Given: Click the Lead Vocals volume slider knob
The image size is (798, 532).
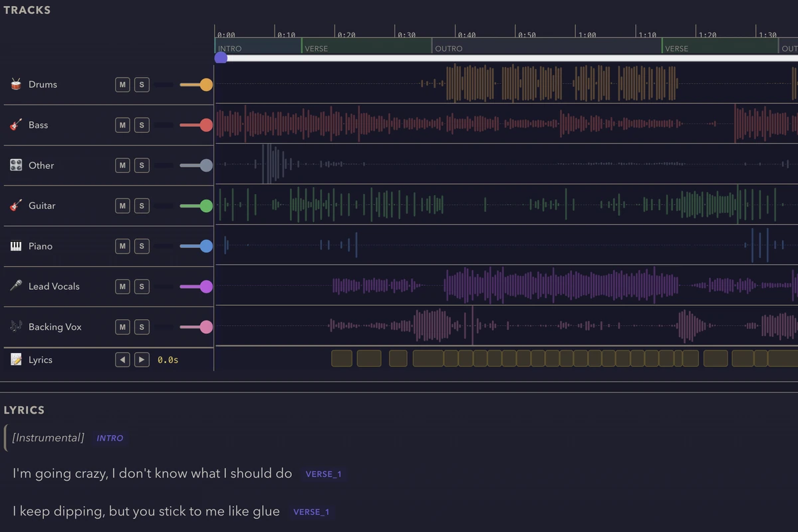Looking at the screenshot, I should [x=206, y=287].
